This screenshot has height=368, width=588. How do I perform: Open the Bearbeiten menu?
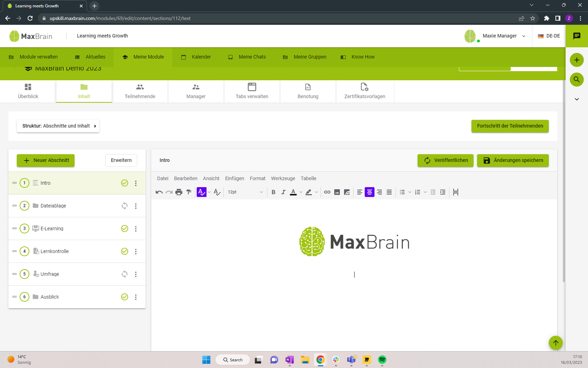[x=186, y=178]
